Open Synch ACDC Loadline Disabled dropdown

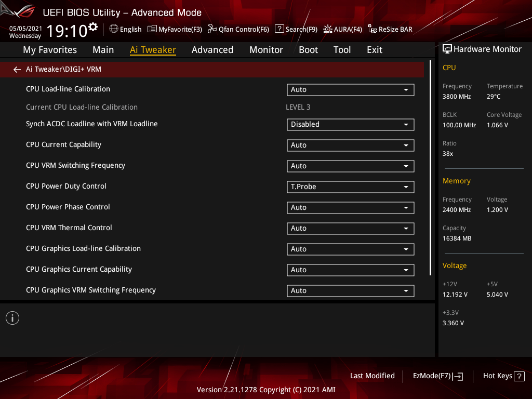(x=351, y=125)
